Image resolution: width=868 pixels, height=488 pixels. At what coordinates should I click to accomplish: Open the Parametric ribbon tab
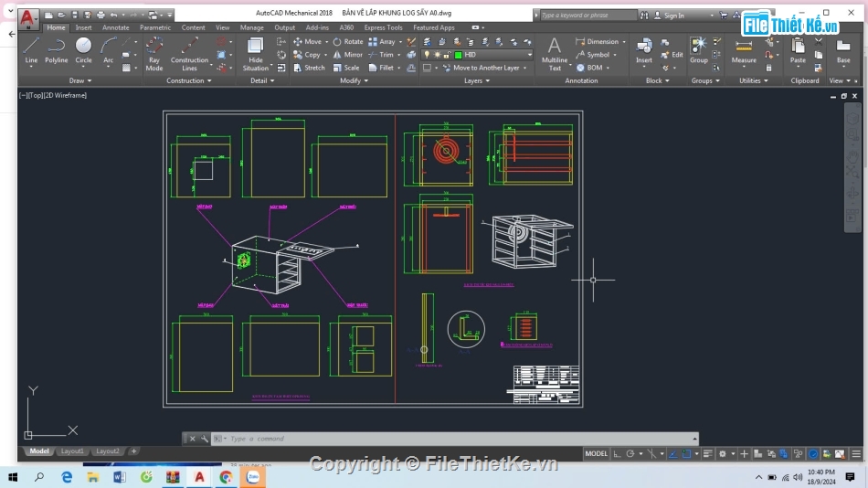click(x=155, y=27)
